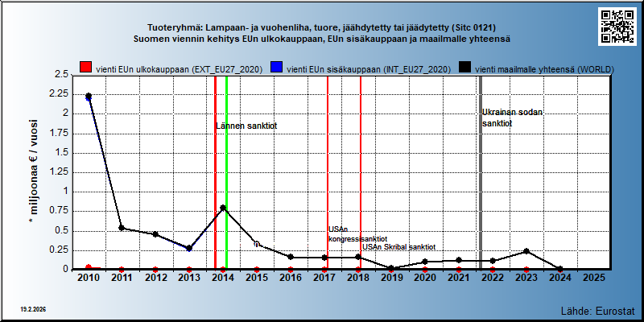Viewport: 644px width, 322px height.
Task: Click the 2010 peak data point
Action: [89, 96]
